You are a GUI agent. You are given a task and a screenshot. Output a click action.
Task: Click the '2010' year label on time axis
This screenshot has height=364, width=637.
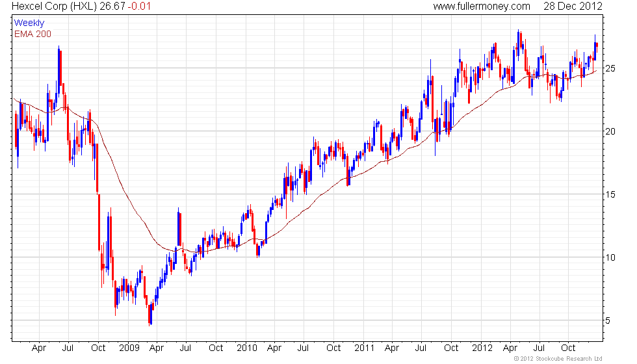pos(247,348)
